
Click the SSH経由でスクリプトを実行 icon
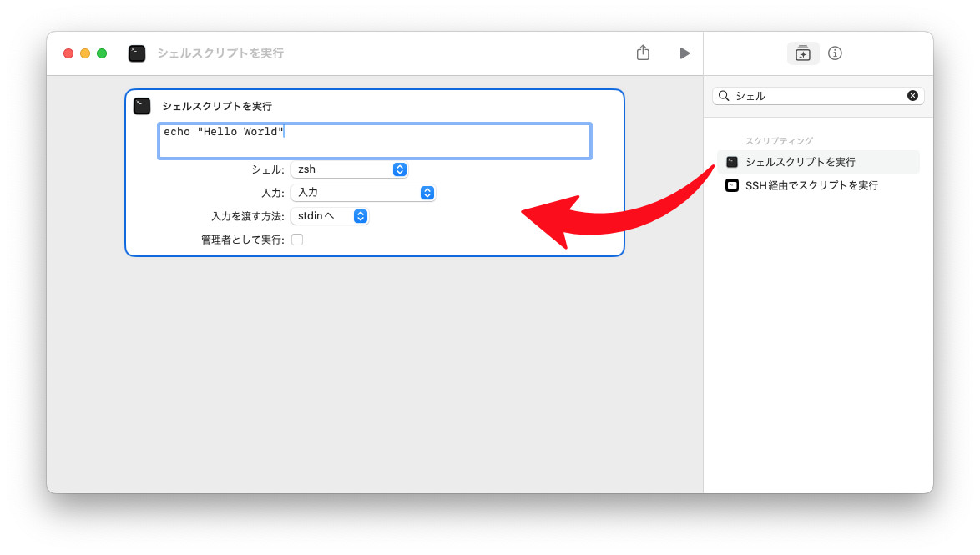[732, 185]
